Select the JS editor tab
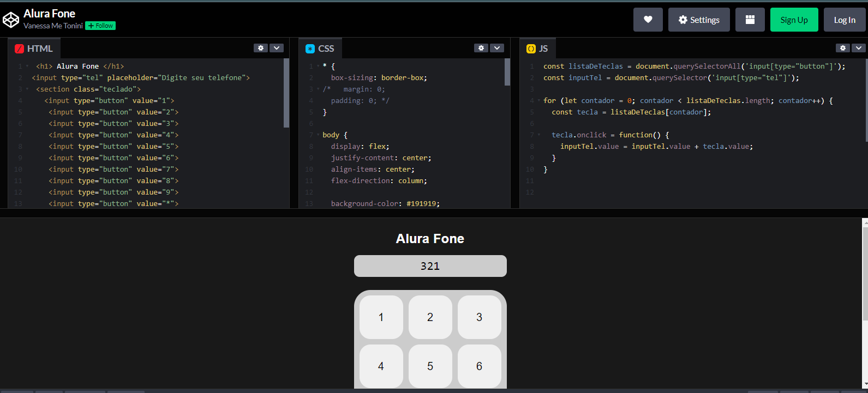The width and height of the screenshot is (868, 393). point(537,49)
